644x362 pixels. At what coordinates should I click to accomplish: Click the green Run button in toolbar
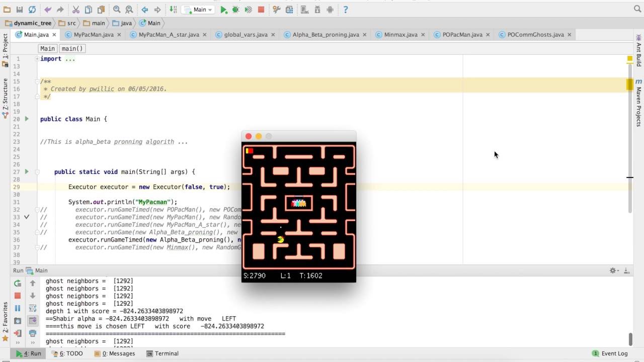[224, 10]
